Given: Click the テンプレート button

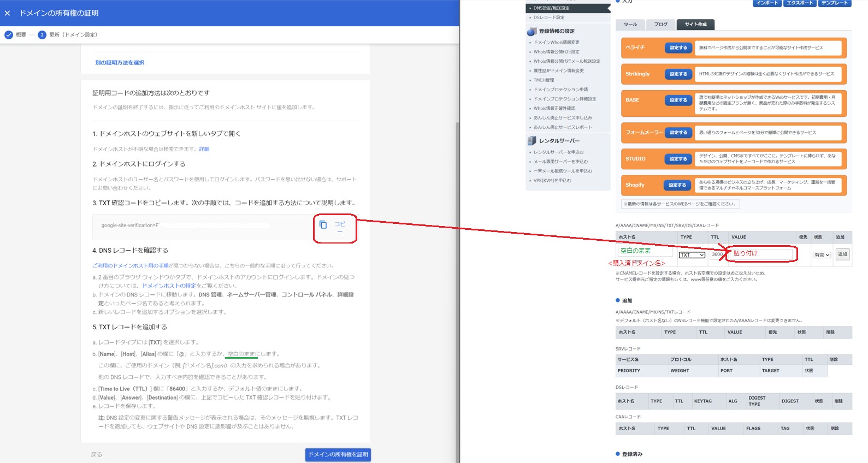Looking at the screenshot, I should tap(835, 3).
